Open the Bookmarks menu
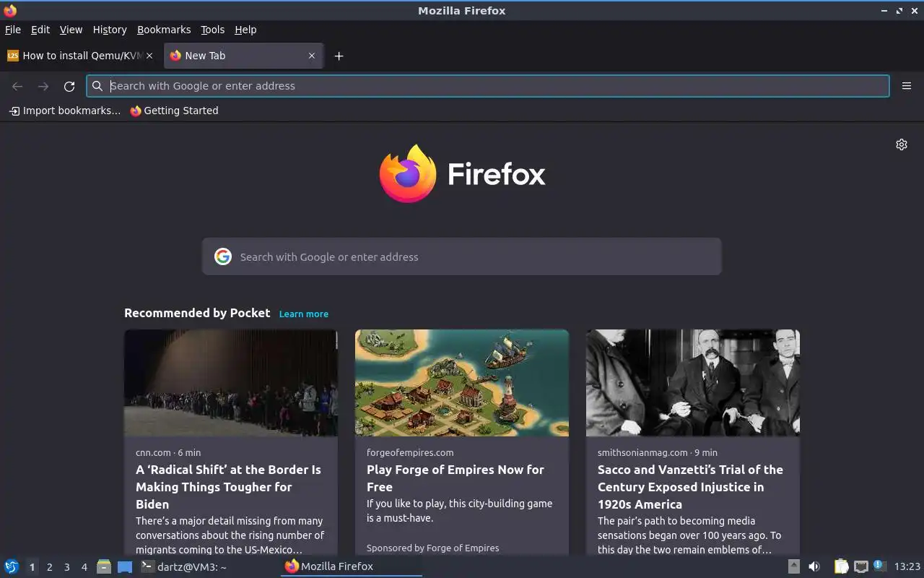The height and width of the screenshot is (578, 924). pos(164,30)
